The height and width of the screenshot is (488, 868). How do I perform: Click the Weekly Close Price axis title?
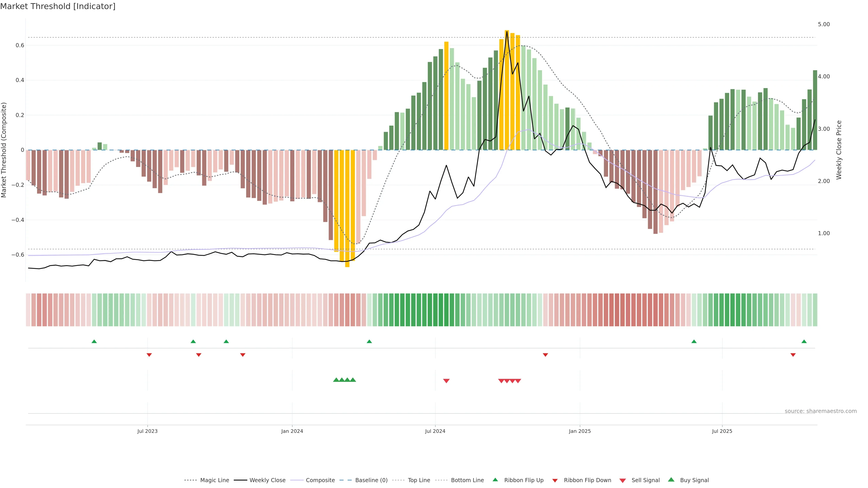(839, 150)
